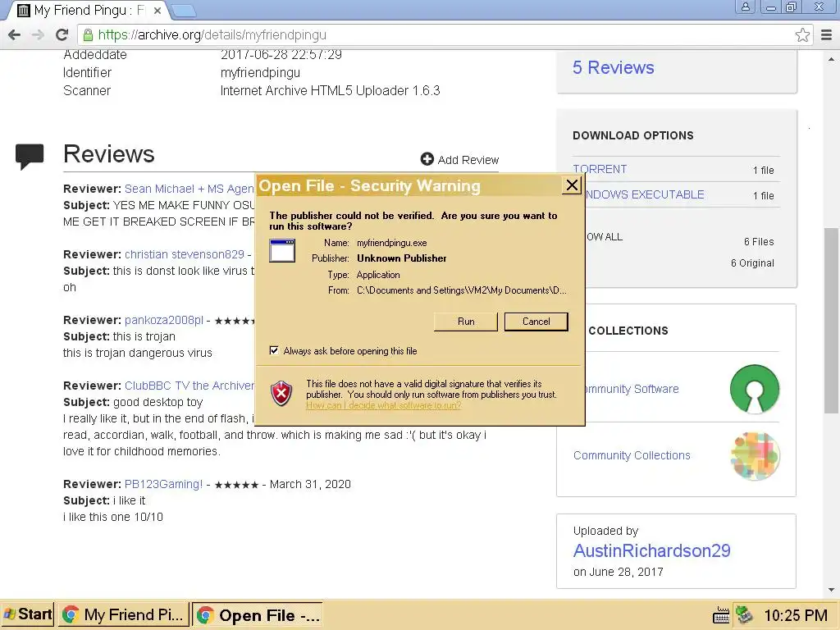This screenshot has height=630, width=840.
Task: Bookmark this page with the star icon
Action: click(x=802, y=35)
